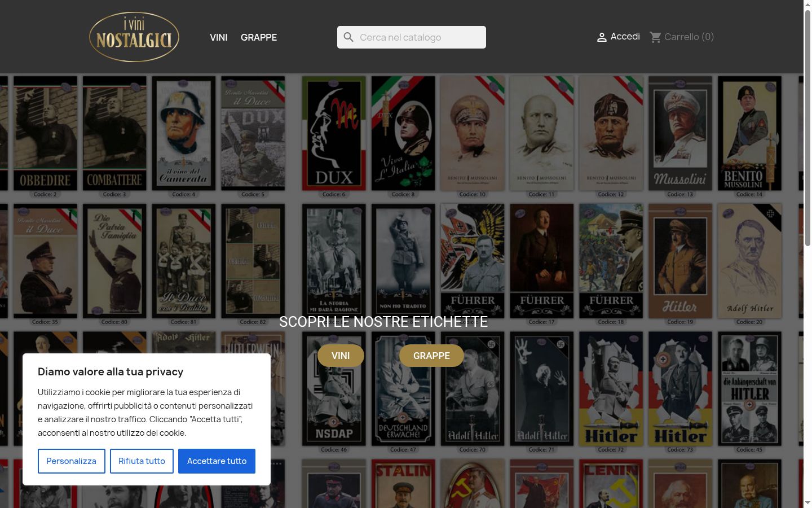Click the 'Codice: 35' caption
The height and width of the screenshot is (508, 812).
coord(45,322)
